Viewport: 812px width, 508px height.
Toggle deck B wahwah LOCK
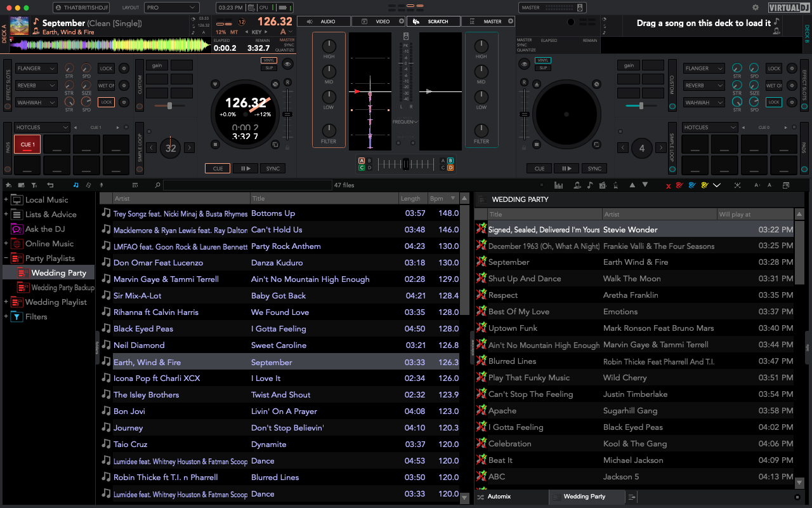774,102
